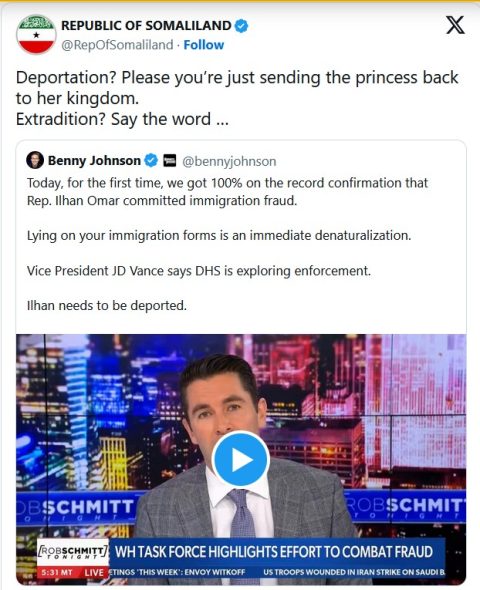
Task: Click the 'WH TASK FORCE HIGHLIGHTS' headline banner
Action: 274,552
